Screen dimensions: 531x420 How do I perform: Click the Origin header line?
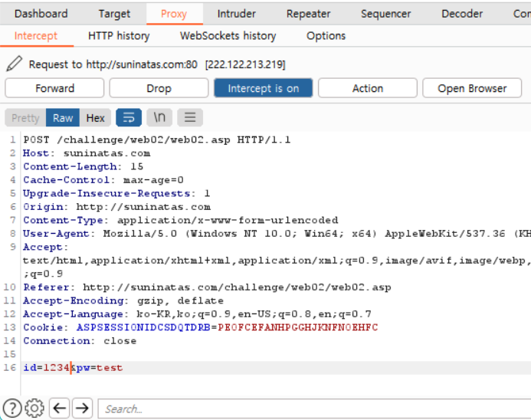click(116, 207)
